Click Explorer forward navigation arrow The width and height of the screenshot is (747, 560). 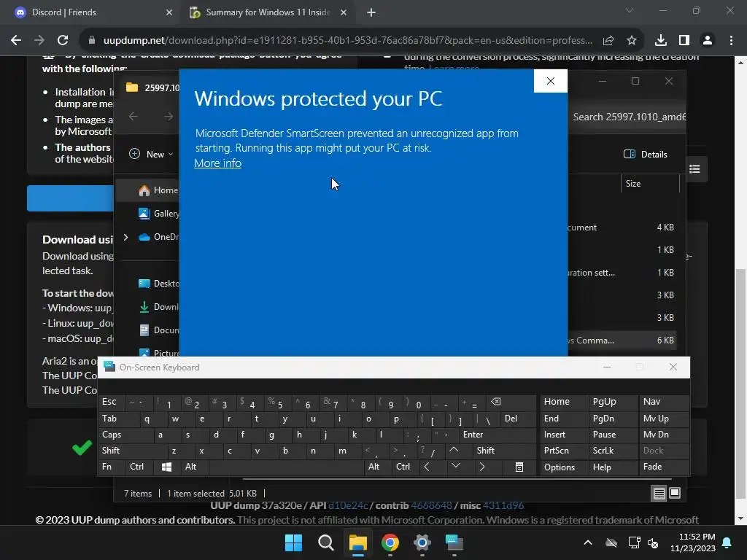point(169,117)
